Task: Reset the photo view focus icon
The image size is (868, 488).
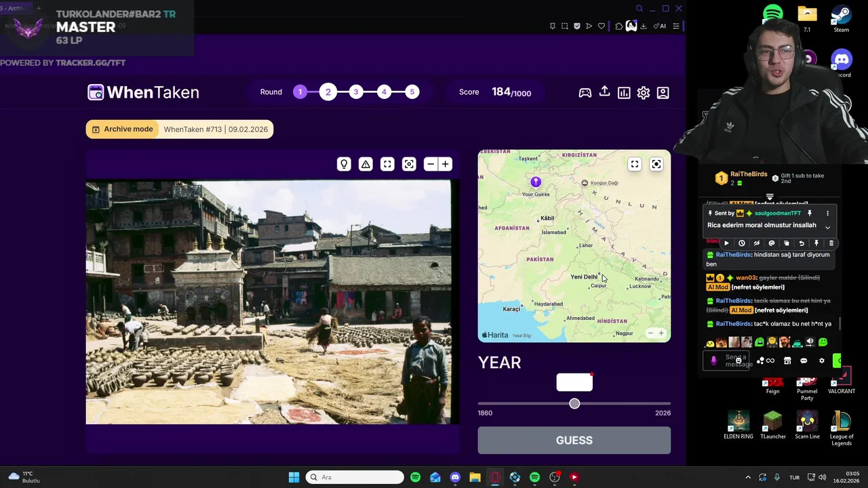Action: click(409, 164)
